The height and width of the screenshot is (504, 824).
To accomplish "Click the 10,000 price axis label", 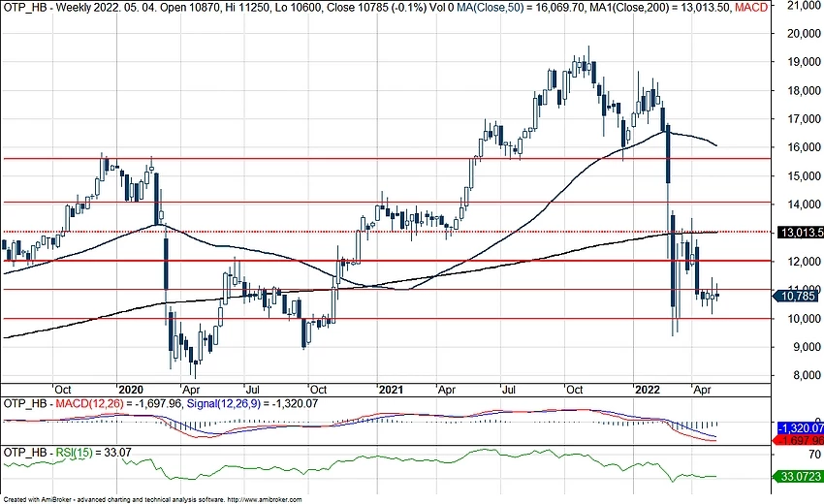I will click(x=803, y=319).
